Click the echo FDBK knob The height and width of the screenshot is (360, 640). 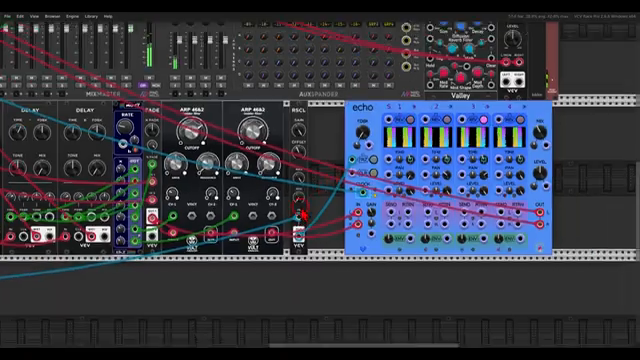click(x=362, y=132)
